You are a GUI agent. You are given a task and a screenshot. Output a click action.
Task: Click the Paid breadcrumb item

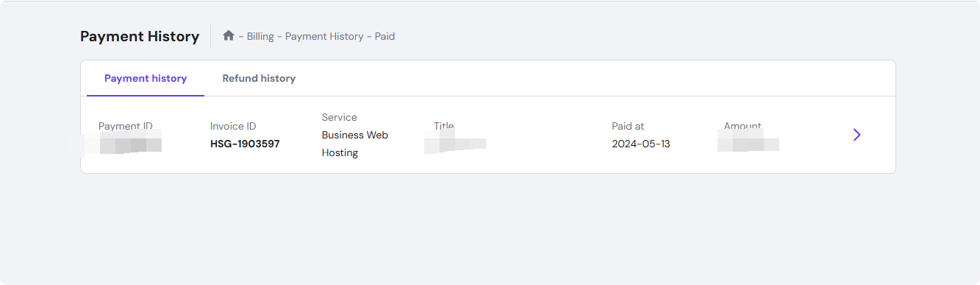pyautogui.click(x=385, y=36)
